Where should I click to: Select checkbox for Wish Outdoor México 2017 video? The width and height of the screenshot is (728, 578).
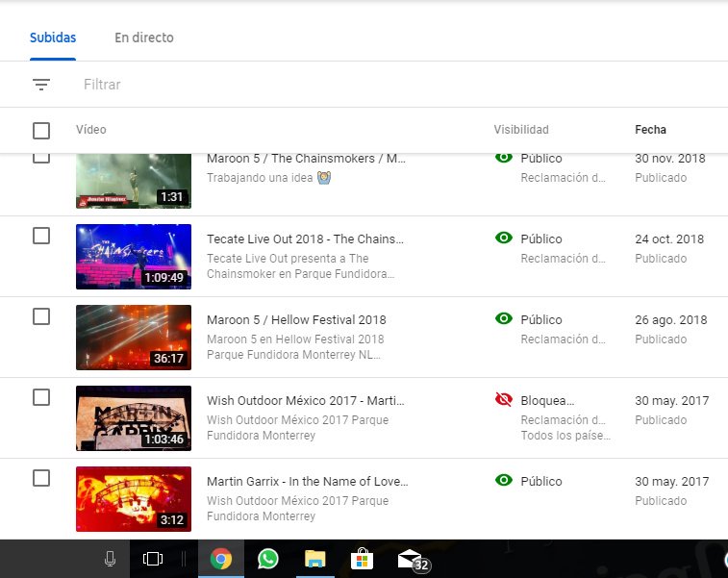(x=41, y=397)
